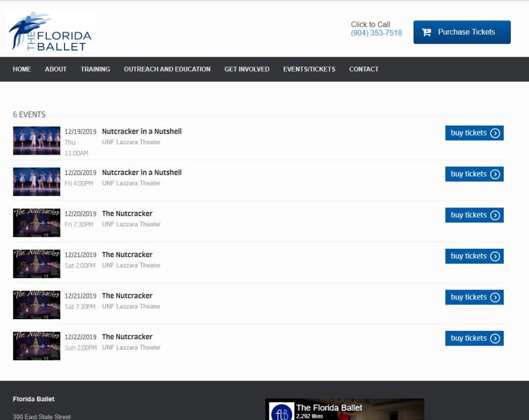Image resolution: width=529 pixels, height=420 pixels.
Task: Open the Purchase Tickets button
Action: click(x=462, y=32)
